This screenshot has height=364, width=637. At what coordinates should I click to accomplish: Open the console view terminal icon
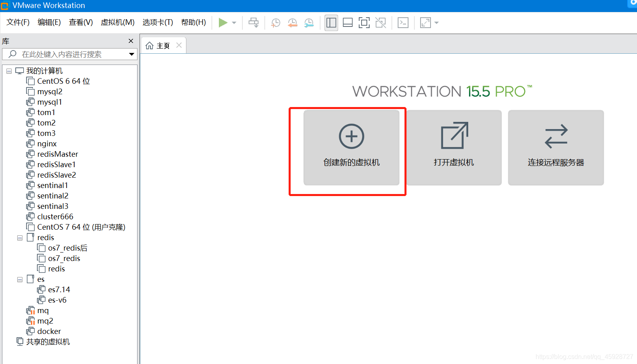click(x=403, y=23)
